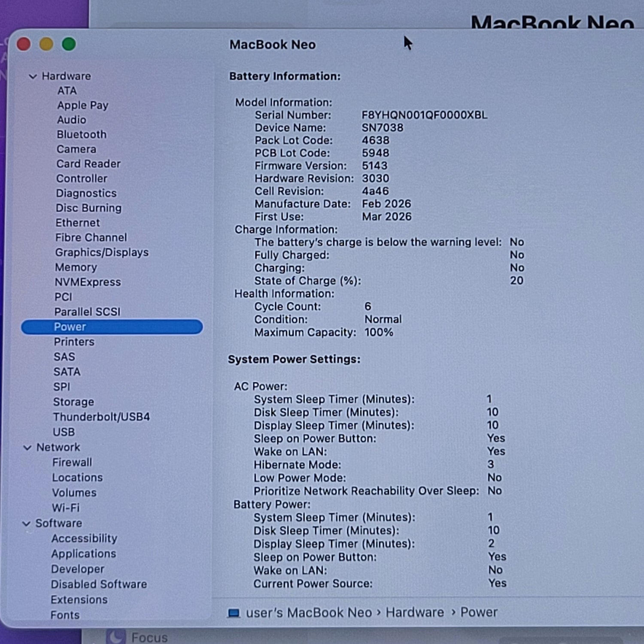Click the Maximum Capacity value 100%
644x644 pixels.
[379, 332]
